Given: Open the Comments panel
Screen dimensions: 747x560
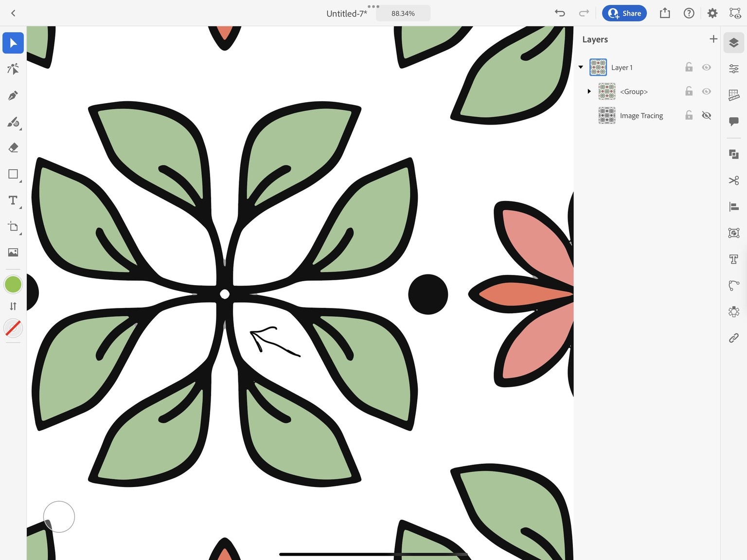Looking at the screenshot, I should pyautogui.click(x=734, y=121).
